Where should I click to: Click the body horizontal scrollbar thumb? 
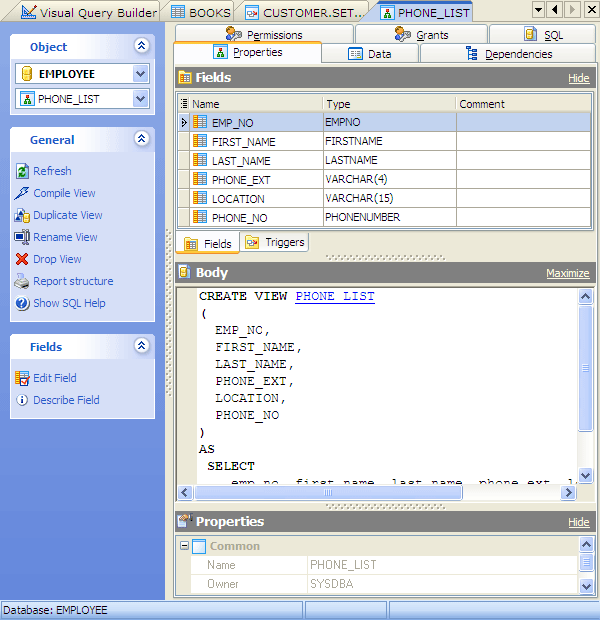[328, 493]
